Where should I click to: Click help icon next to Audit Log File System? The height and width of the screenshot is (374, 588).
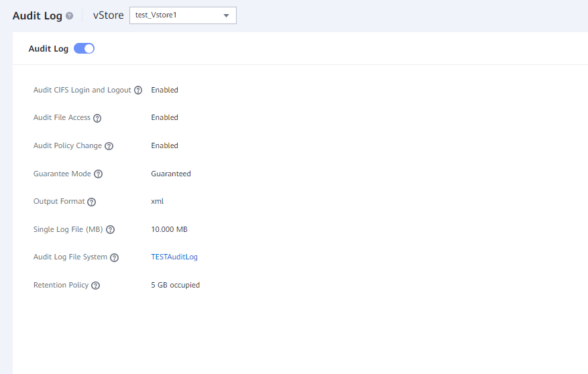point(114,257)
